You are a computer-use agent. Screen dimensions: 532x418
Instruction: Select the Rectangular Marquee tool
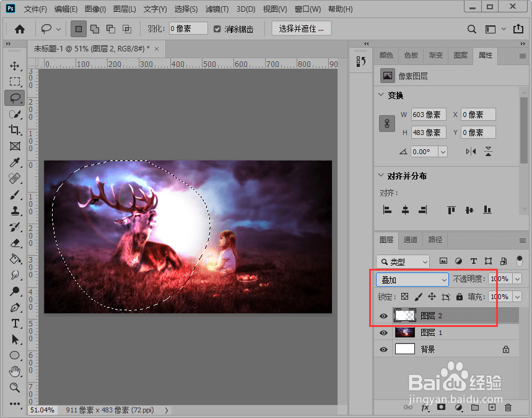point(15,82)
